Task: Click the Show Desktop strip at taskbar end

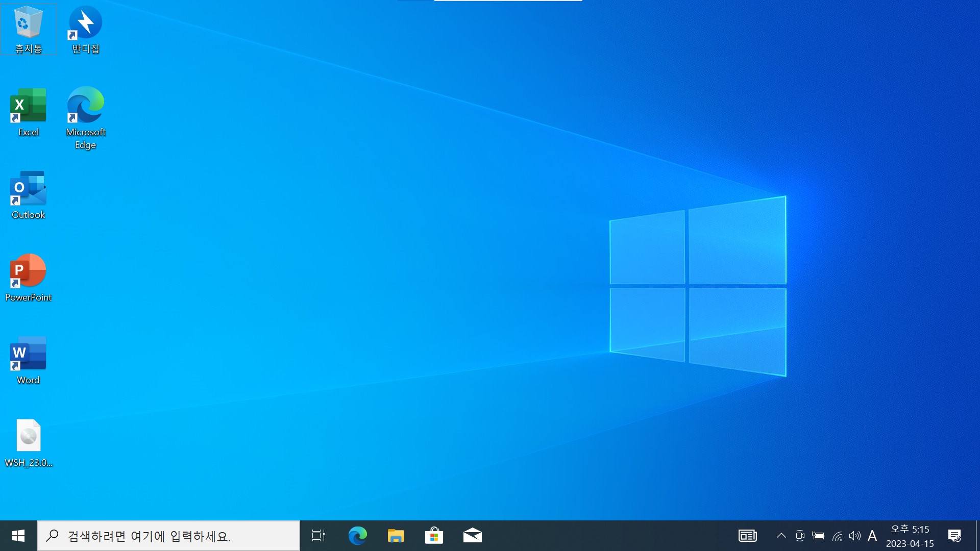Action: [977, 536]
